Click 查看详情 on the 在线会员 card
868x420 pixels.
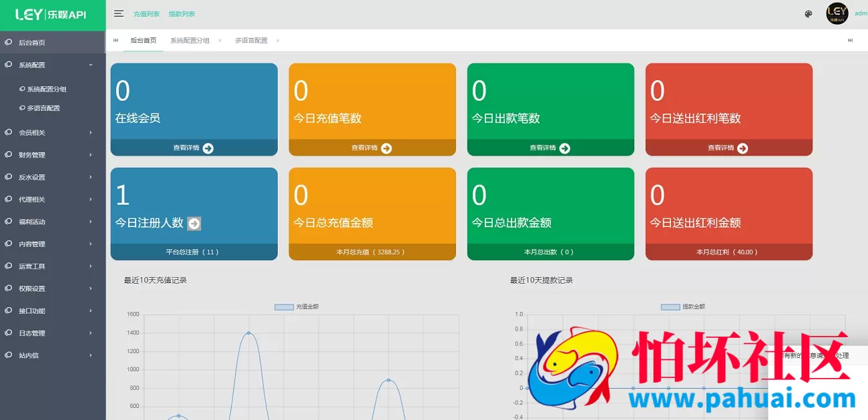[x=194, y=148]
